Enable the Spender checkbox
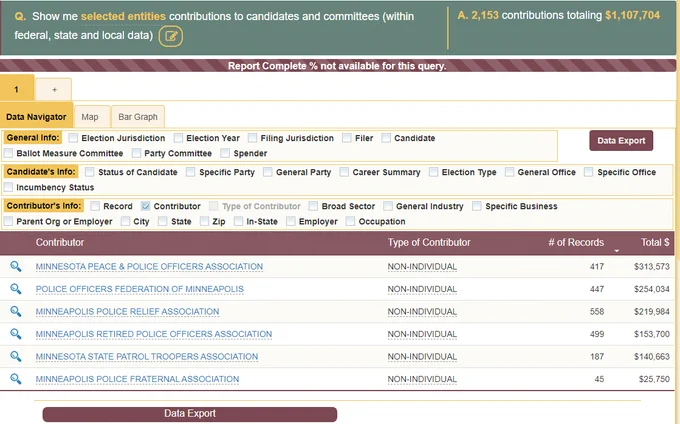Screen dimensions: 680x424 pos(225,153)
